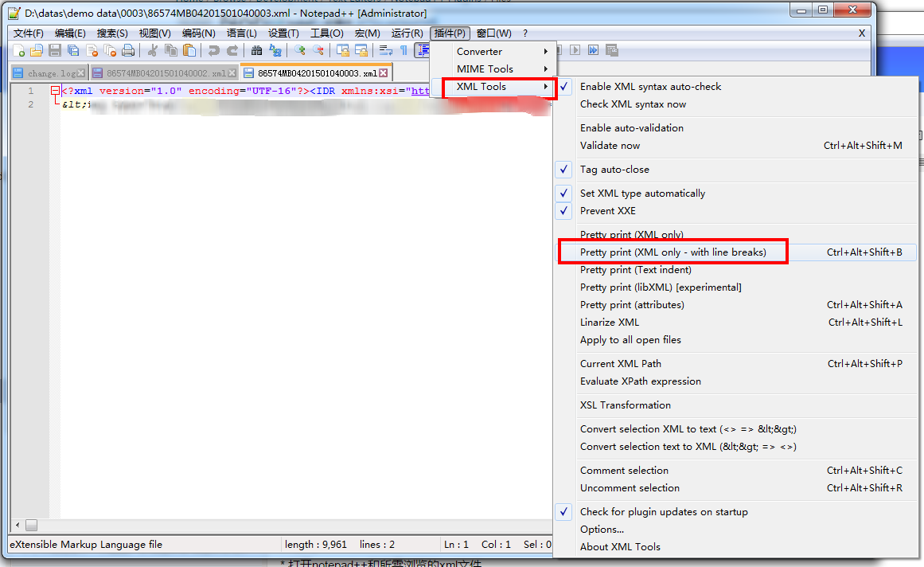Open the Find dialog via binoculars icon
Image resolution: width=924 pixels, height=567 pixels.
(257, 49)
